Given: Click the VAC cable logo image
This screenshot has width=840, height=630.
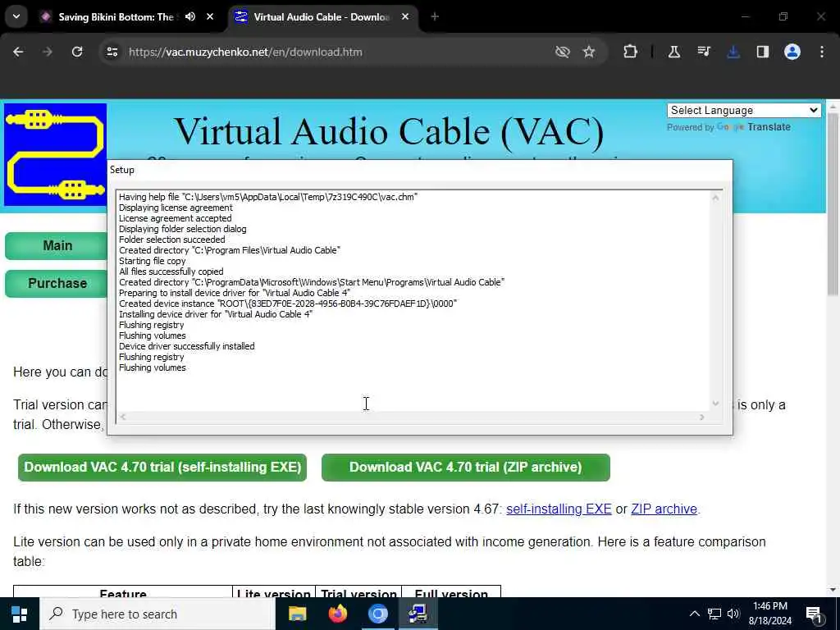Looking at the screenshot, I should pos(56,155).
